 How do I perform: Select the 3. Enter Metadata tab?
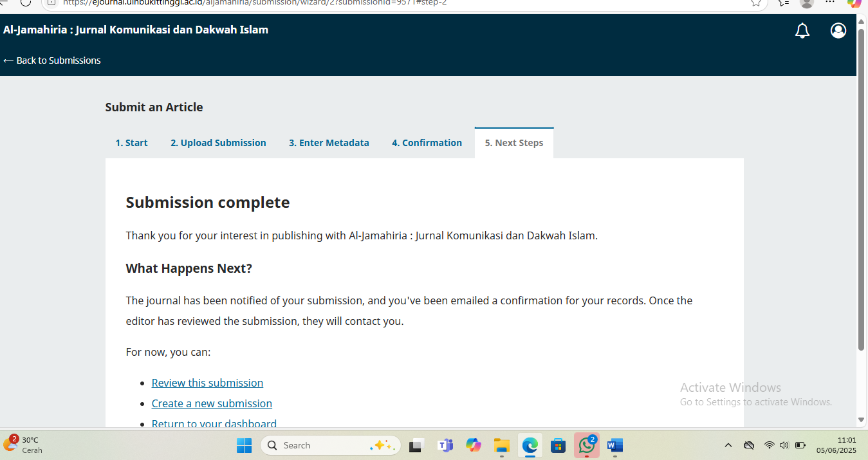[329, 143]
